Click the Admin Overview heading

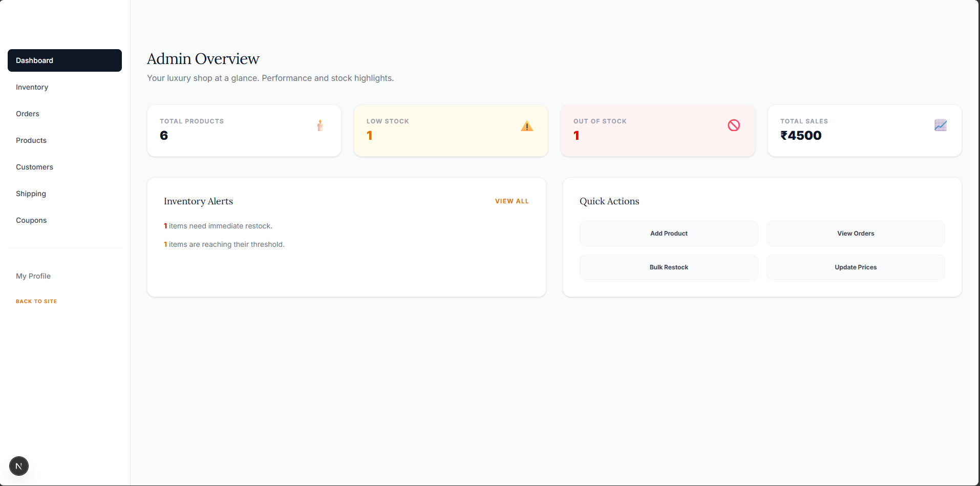203,59
